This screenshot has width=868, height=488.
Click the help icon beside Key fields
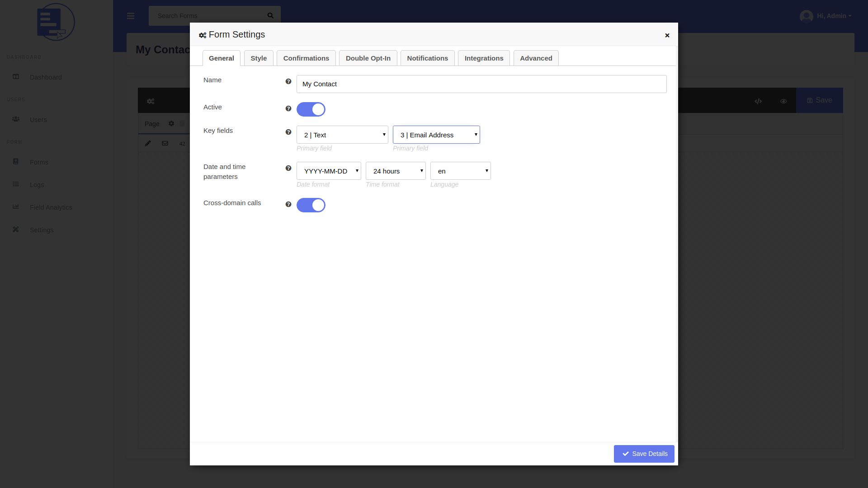(288, 132)
